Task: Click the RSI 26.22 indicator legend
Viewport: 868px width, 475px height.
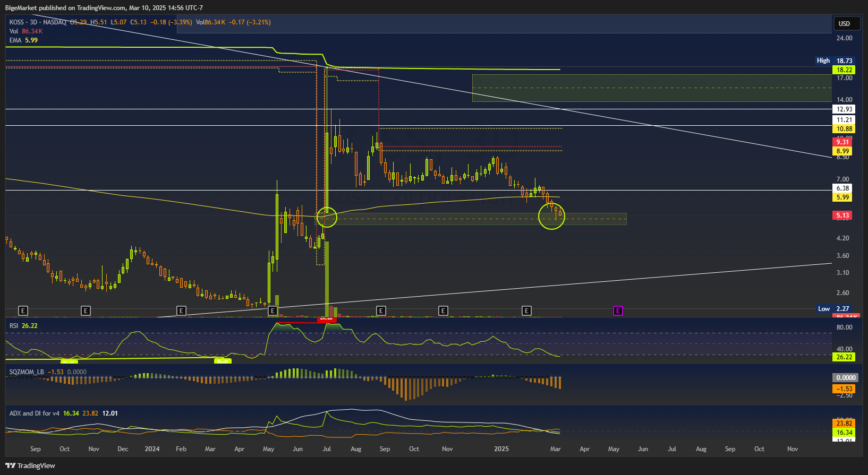Action: coord(23,326)
